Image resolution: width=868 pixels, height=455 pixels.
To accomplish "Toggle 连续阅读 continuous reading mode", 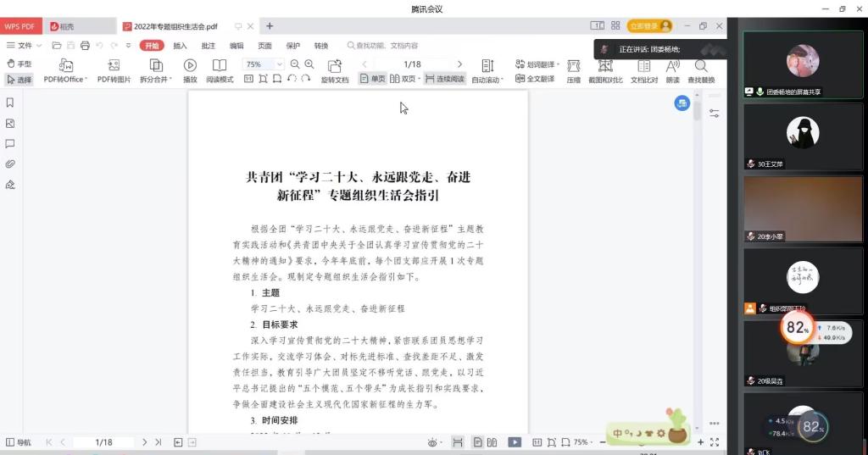I will (x=445, y=79).
